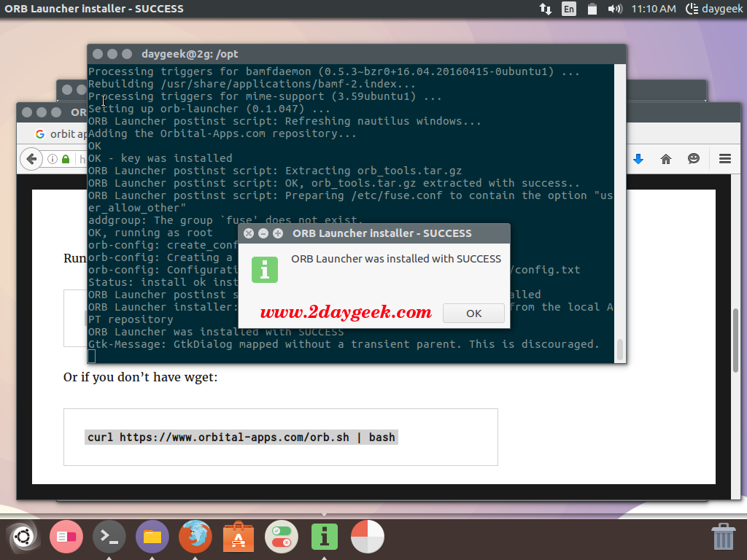Click the curl orb.sh command code
The image size is (747, 560).
[241, 437]
